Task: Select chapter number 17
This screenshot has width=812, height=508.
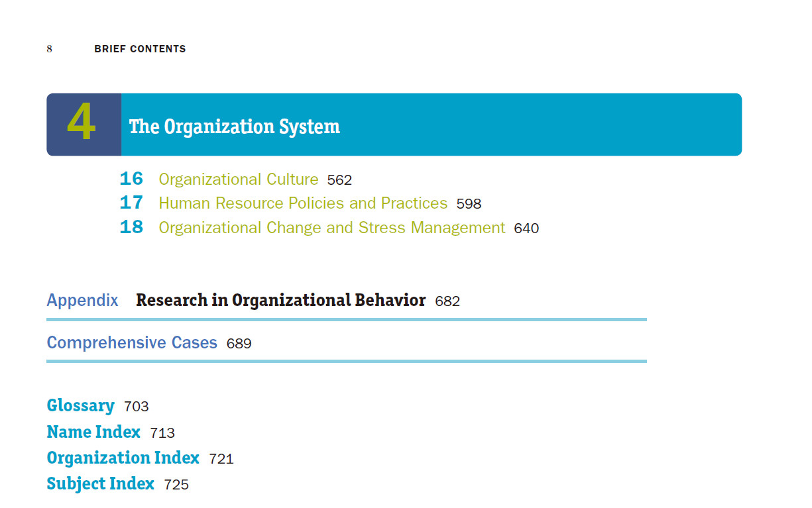Action: tap(131, 203)
